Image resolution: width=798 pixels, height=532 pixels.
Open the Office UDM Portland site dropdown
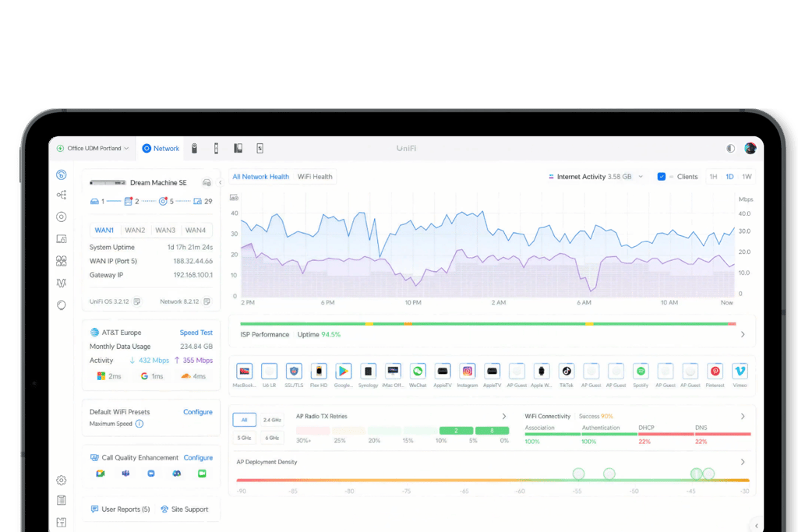click(93, 149)
